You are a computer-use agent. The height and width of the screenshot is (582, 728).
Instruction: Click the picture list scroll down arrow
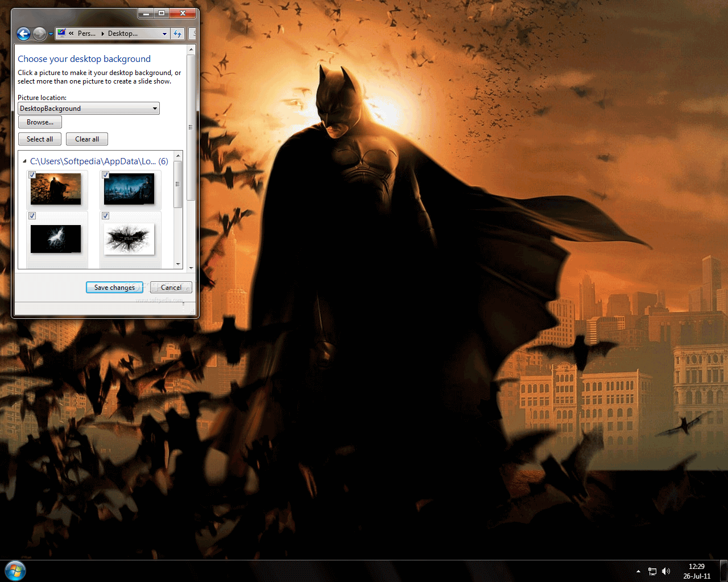[178, 264]
